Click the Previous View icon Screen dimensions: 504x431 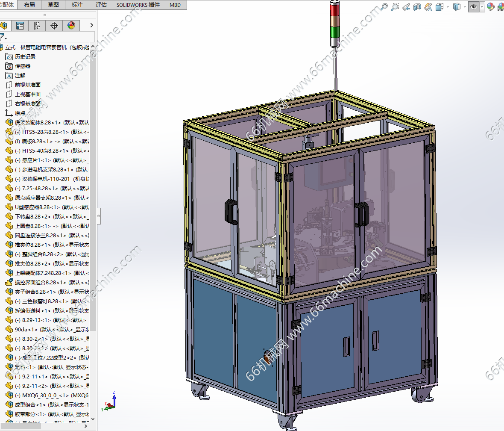tap(406, 6)
